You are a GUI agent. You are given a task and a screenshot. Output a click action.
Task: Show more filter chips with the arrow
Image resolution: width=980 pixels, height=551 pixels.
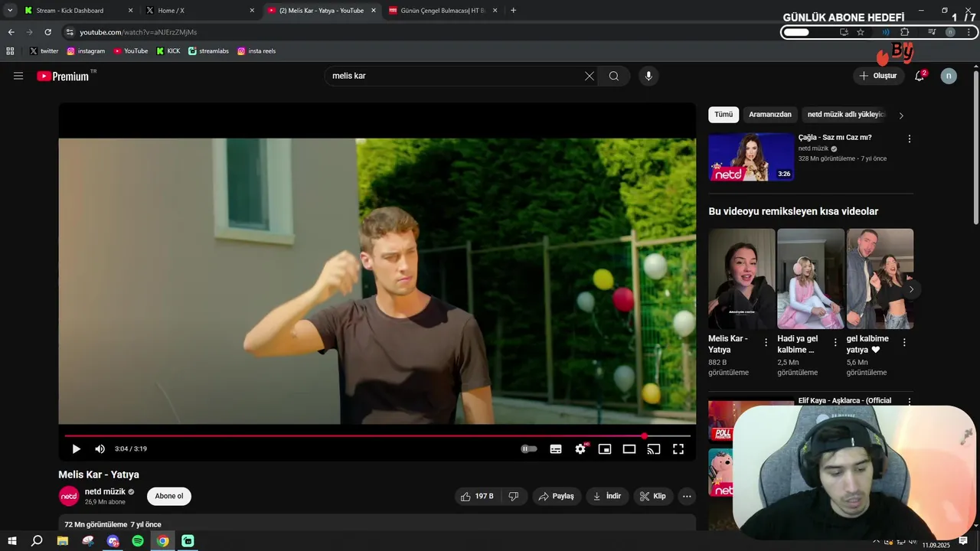coord(901,116)
